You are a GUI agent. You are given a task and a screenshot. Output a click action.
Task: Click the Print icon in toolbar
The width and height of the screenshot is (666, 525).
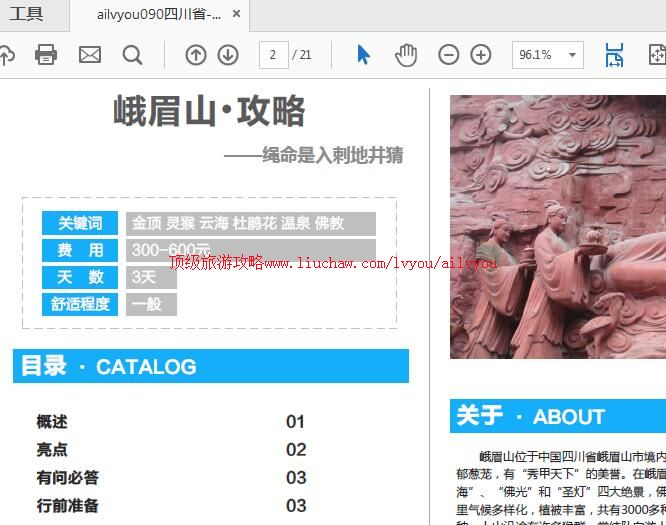pos(46,55)
